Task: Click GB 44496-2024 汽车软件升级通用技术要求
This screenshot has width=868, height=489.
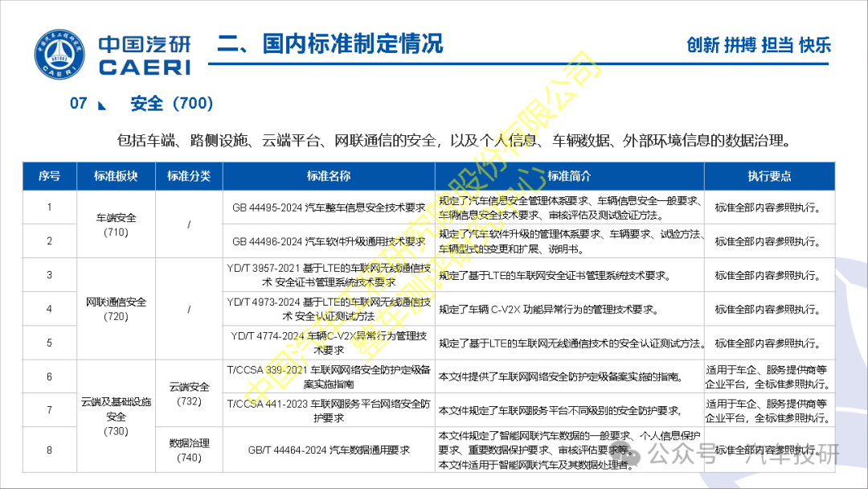Action: coord(329,241)
